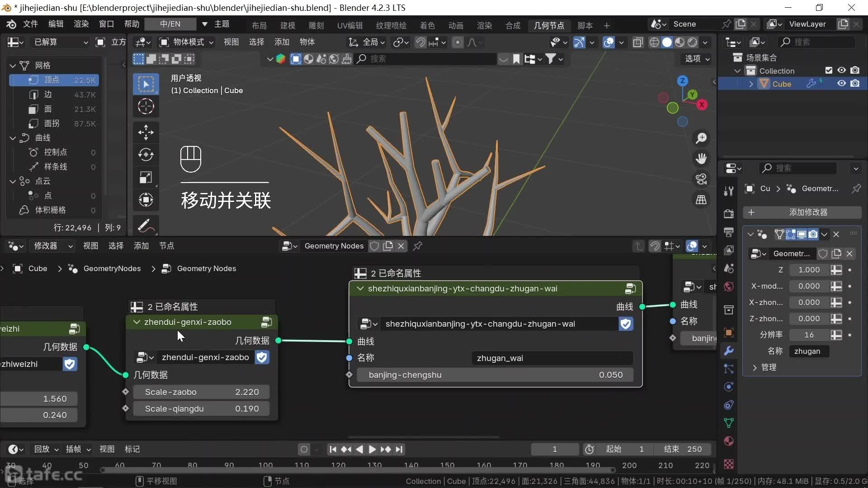Open the Modifier properties wrench tab

click(x=729, y=351)
